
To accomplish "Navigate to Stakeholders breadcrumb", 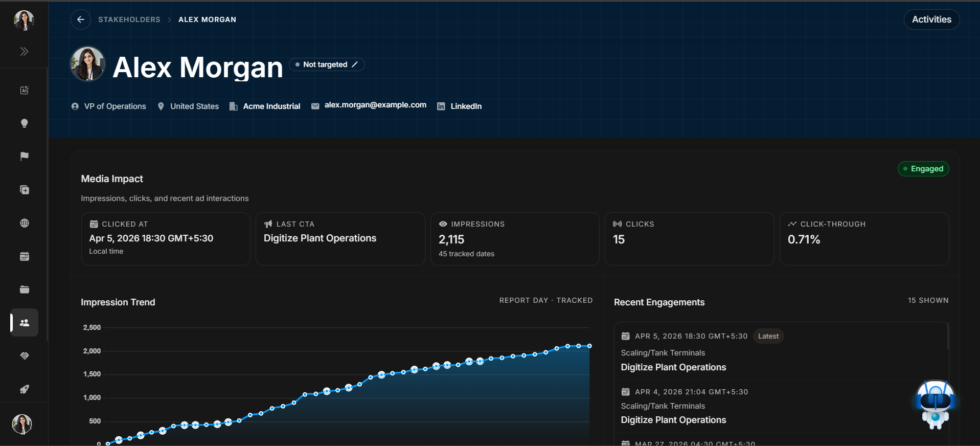I will pyautogui.click(x=129, y=19).
